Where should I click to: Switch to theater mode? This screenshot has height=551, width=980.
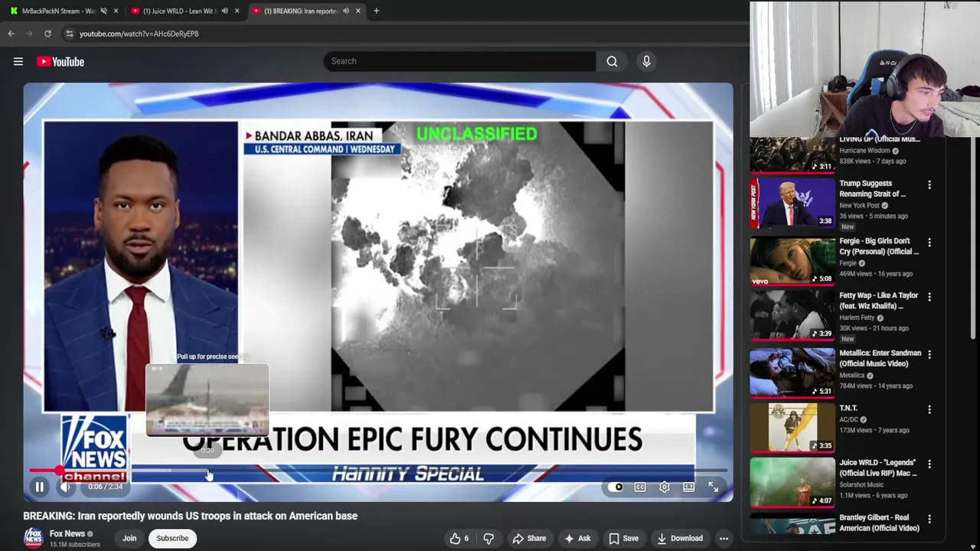[x=689, y=487]
